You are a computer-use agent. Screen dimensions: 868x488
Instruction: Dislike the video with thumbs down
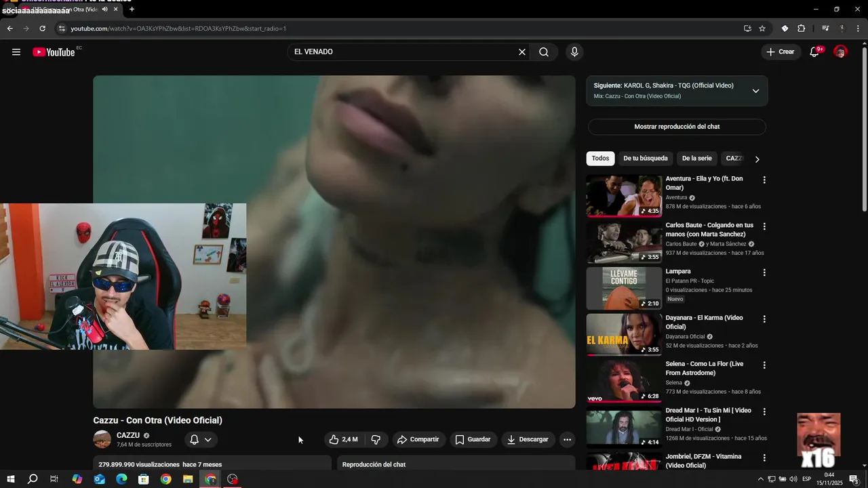pos(376,439)
